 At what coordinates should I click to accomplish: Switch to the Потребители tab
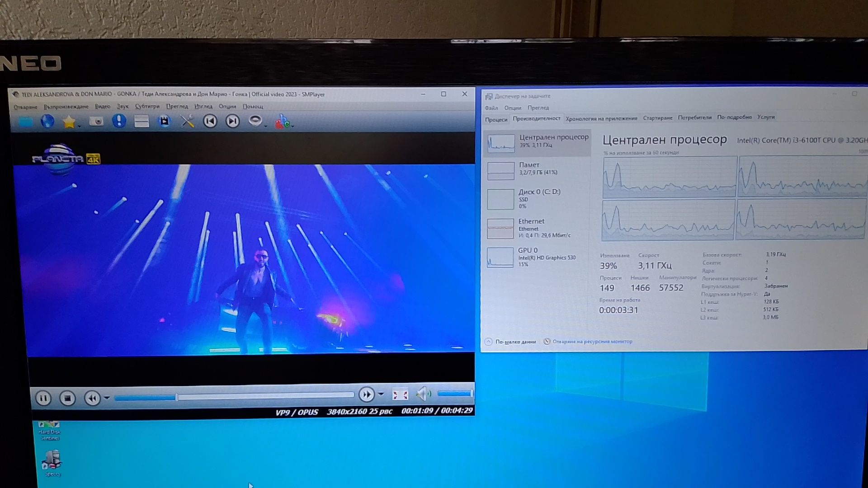[x=695, y=117]
